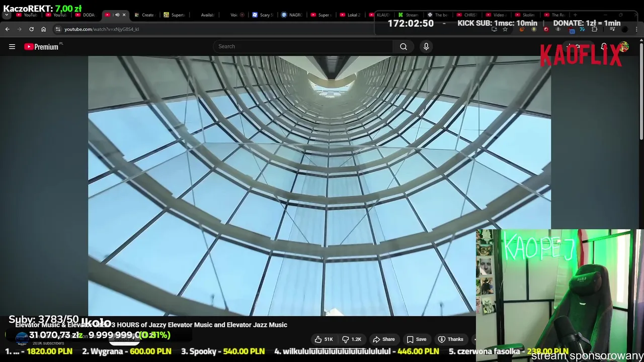644x362 pixels.
Task: Click the extension icon with the blue badge
Action: [571, 30]
